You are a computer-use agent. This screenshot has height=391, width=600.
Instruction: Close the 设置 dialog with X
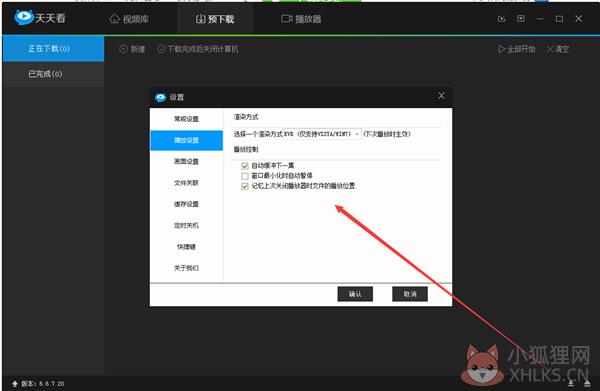[x=441, y=96]
